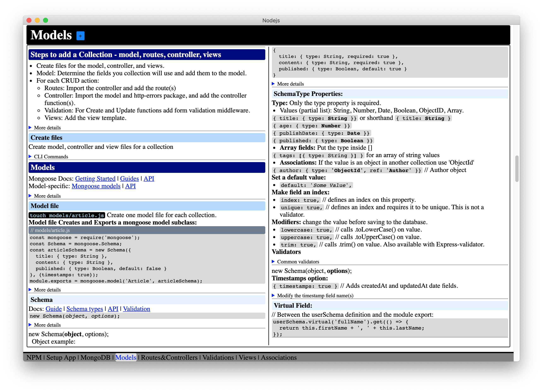The width and height of the screenshot is (543, 392).
Task: Maximize the Nodejs window with green button
Action: (46, 20)
